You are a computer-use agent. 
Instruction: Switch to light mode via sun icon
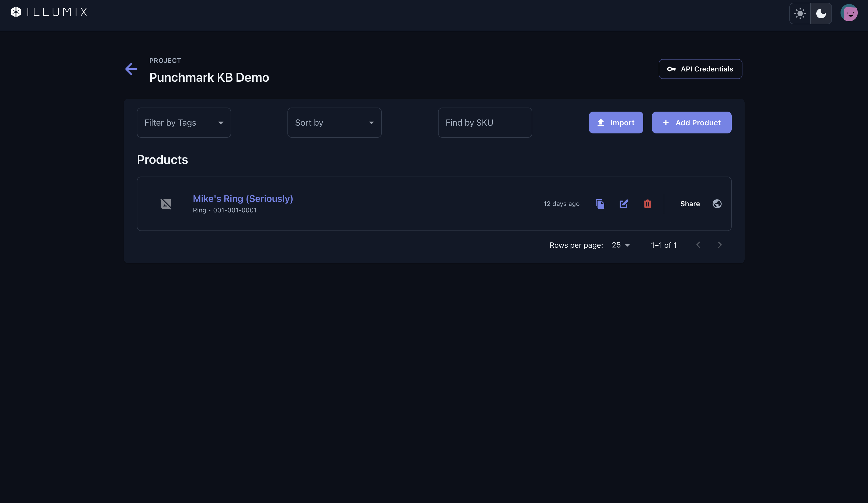[x=800, y=13]
